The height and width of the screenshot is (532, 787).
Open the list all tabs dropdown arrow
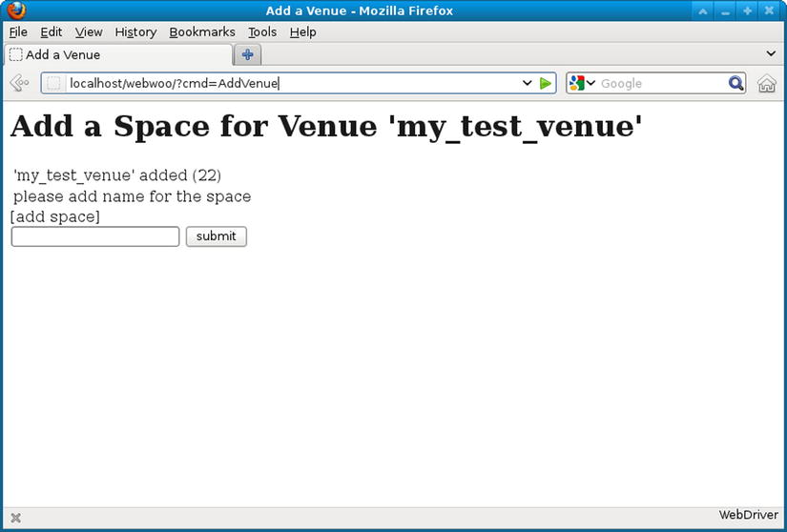[x=772, y=53]
